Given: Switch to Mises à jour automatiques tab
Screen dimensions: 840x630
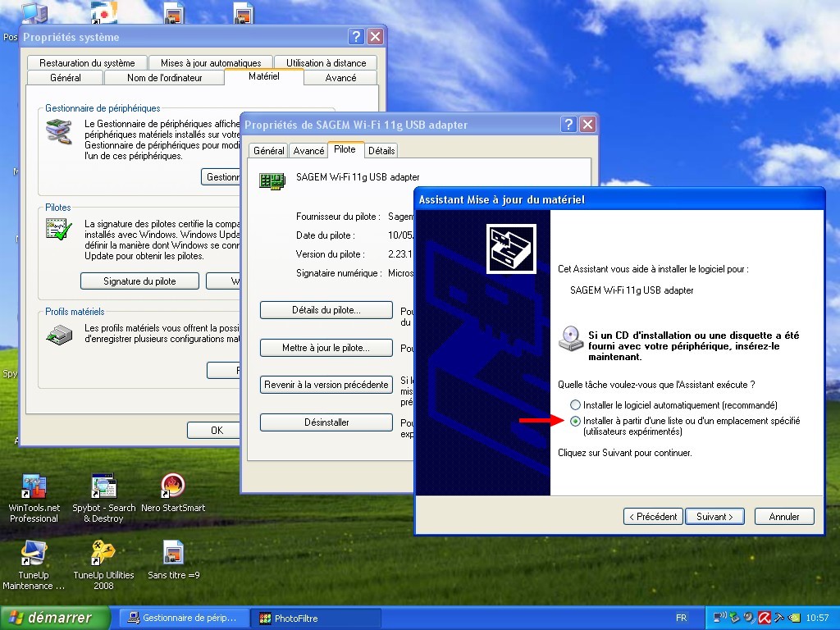Looking at the screenshot, I should click(x=211, y=62).
